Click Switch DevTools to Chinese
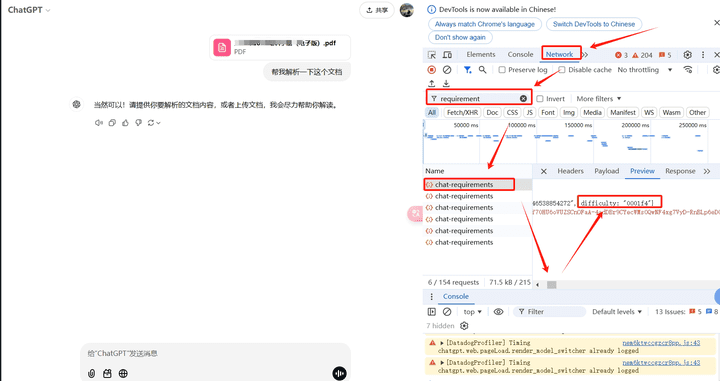Image resolution: width=720 pixels, height=381 pixels. pos(594,24)
